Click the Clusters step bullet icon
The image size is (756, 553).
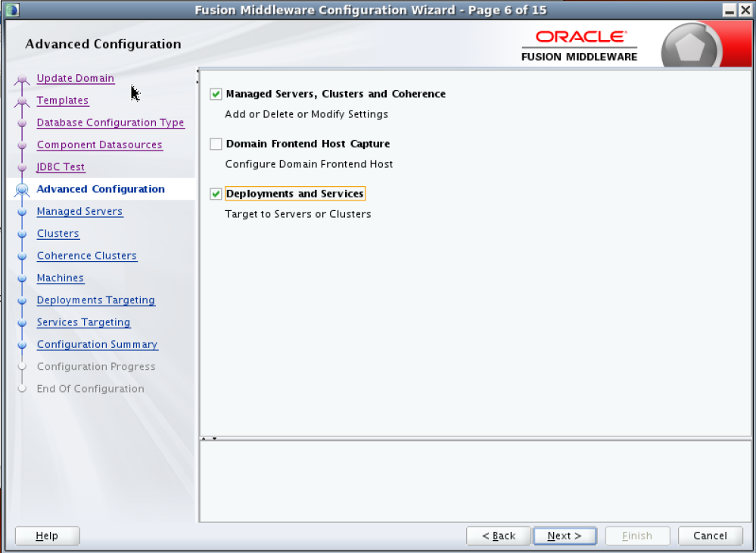[x=22, y=234]
